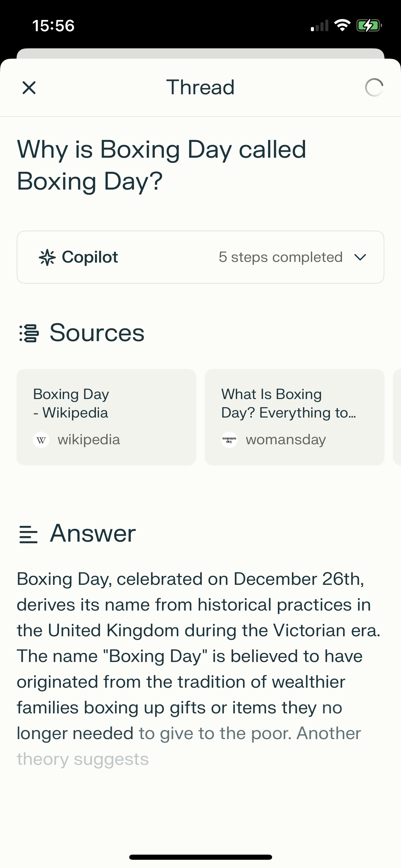Open the What Is Boxing Day source
Screen dimensions: 401x868
click(294, 417)
